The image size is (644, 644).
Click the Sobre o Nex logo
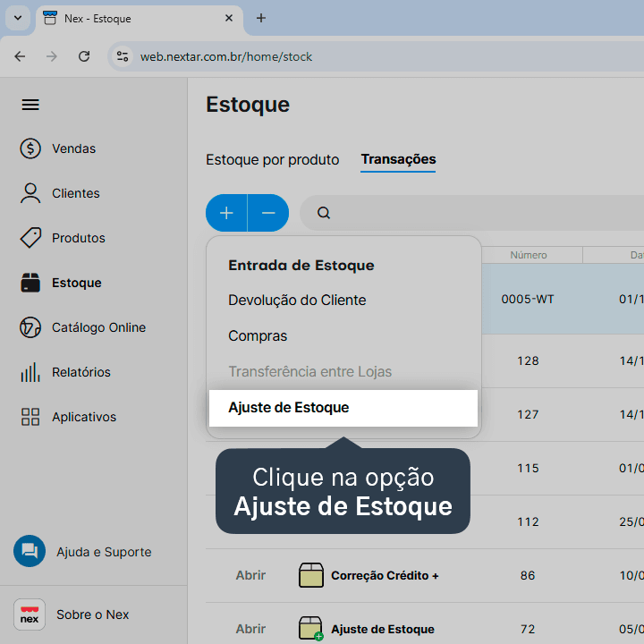pos(30,614)
